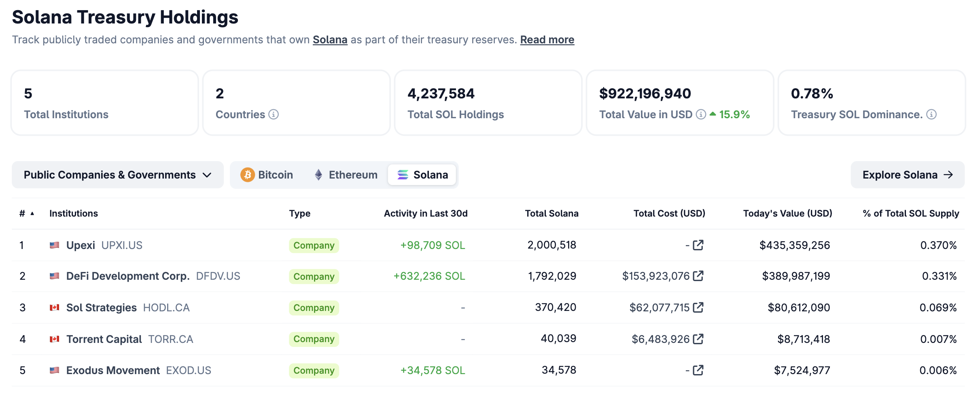Expand Public Companies & Governments dropdown

(117, 175)
